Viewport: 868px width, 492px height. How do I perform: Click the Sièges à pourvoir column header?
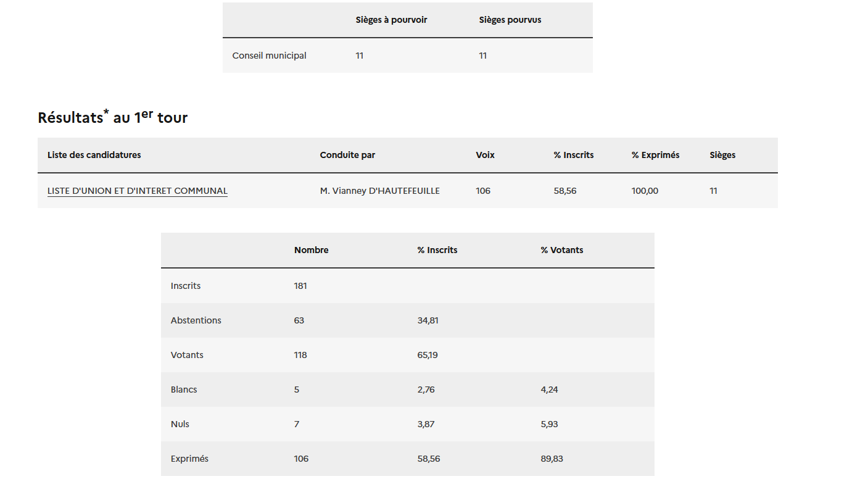click(x=391, y=20)
